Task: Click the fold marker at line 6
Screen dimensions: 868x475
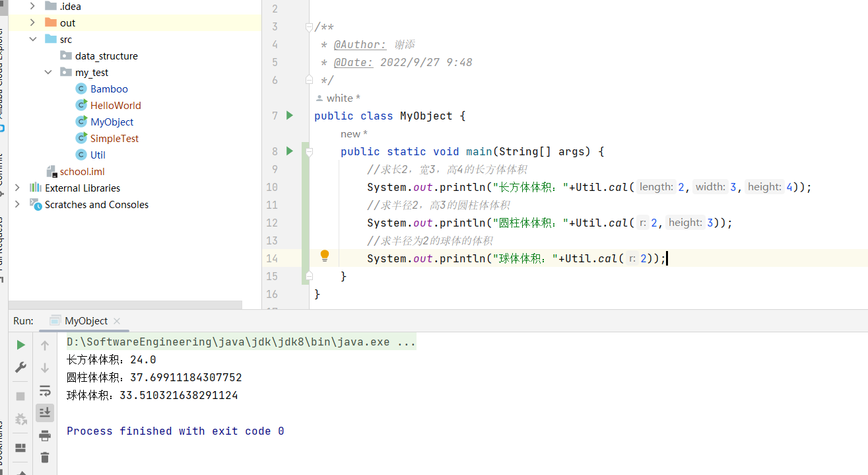Action: 309,80
